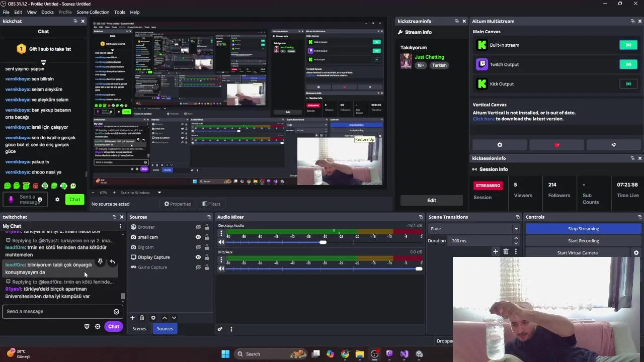Image resolution: width=644 pixels, height=362 pixels.
Task: Toggle Twitch Output stream
Action: coord(628,64)
